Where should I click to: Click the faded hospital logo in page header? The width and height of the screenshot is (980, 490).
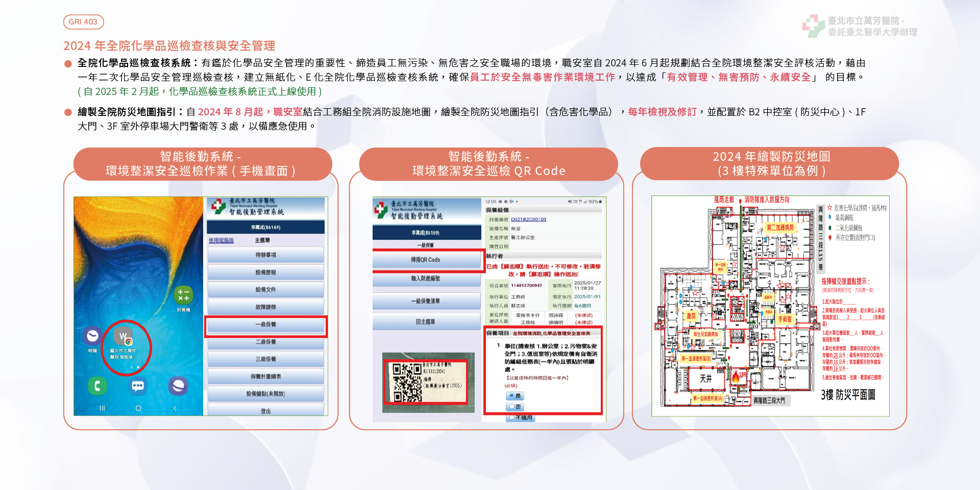tap(813, 26)
